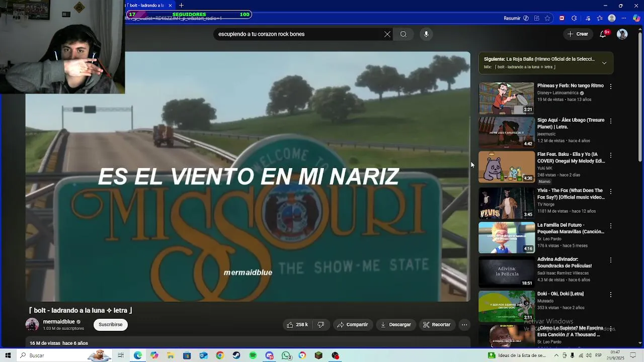Screen dimensions: 644x362
Task: Click the Crear button
Action: pyautogui.click(x=578, y=34)
